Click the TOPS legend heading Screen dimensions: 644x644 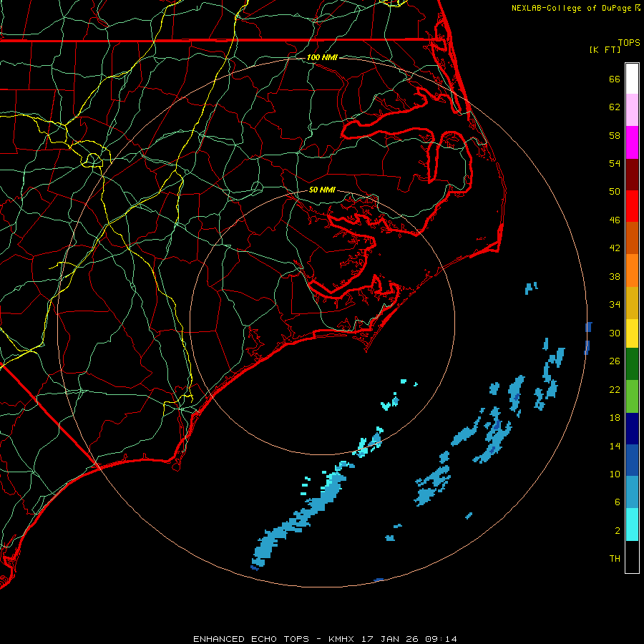point(629,43)
